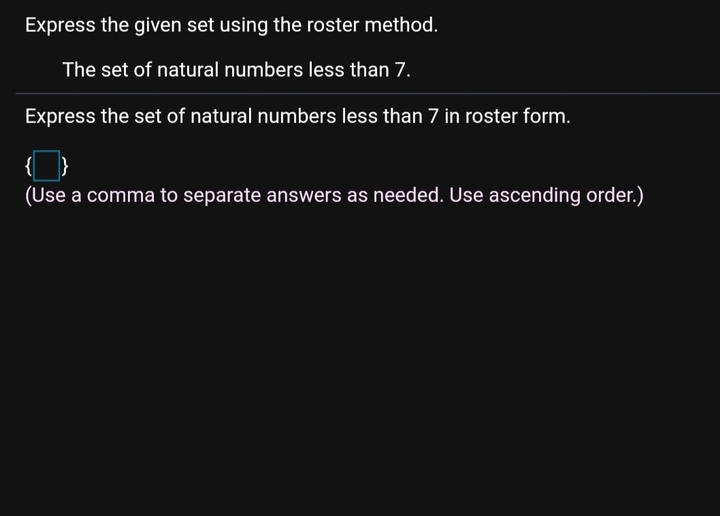Click the word 'comma' in the hint
Image resolution: width=720 pixels, height=516 pixels.
121,195
